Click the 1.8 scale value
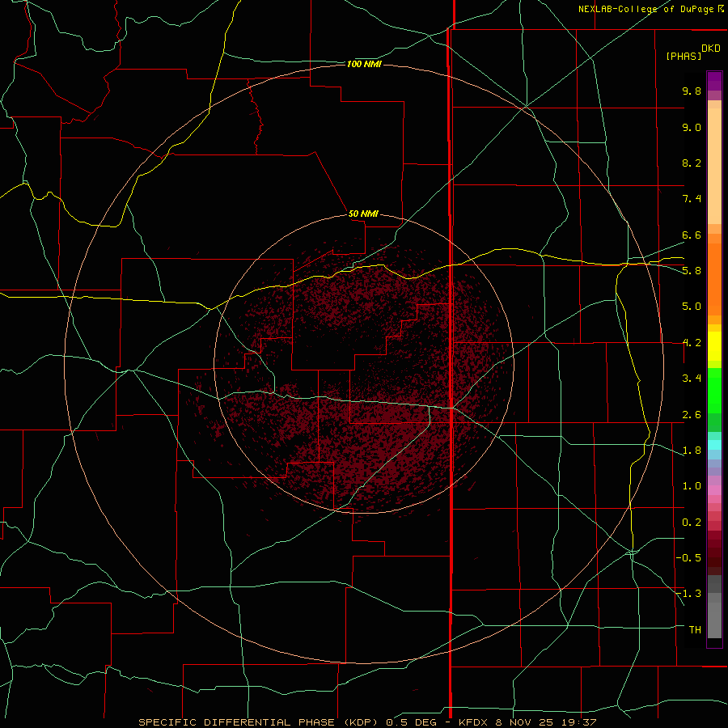 (692, 451)
